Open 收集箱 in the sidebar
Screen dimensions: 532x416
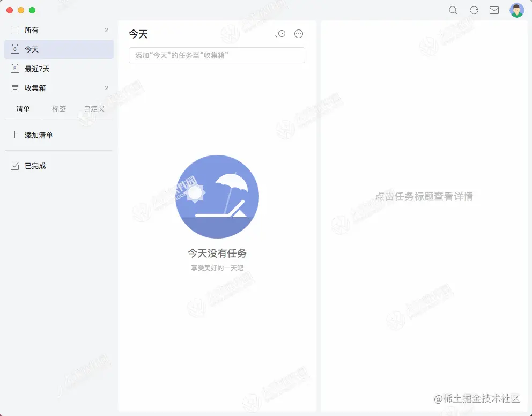(59, 88)
